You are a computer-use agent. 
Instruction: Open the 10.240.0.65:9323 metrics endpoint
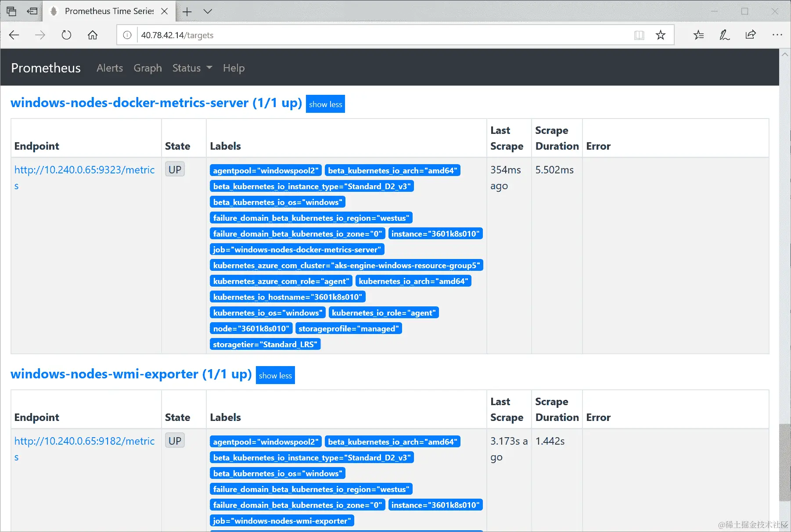click(84, 178)
